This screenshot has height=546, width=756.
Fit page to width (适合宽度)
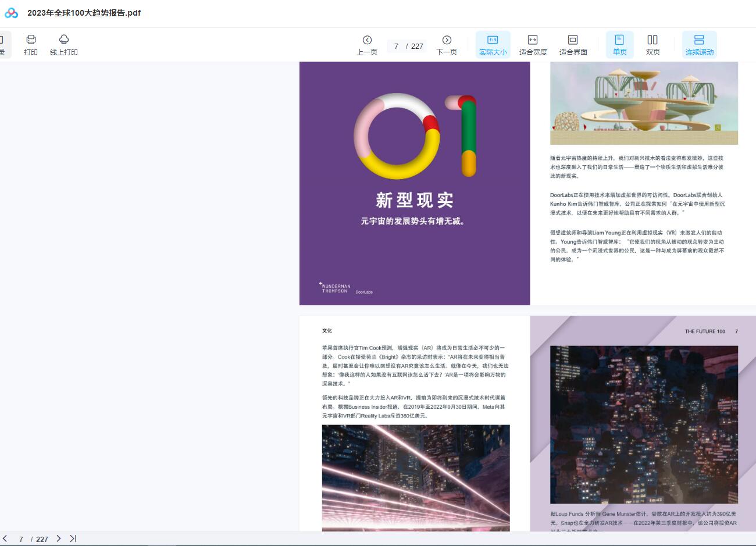click(x=533, y=45)
